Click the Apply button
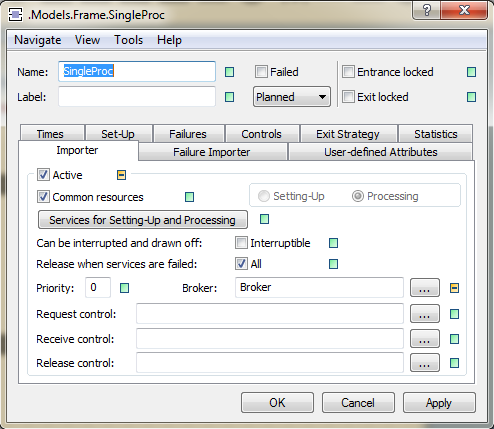The image size is (494, 429). [439, 403]
